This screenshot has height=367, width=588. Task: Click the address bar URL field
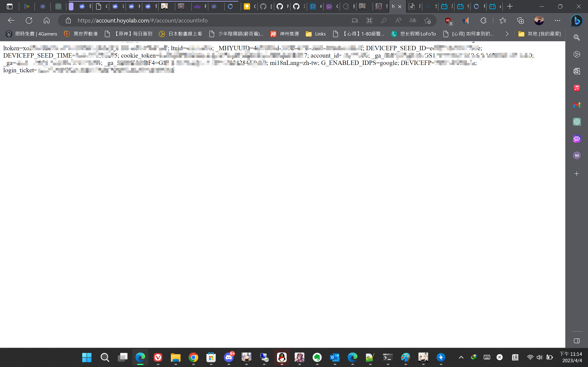point(143,20)
